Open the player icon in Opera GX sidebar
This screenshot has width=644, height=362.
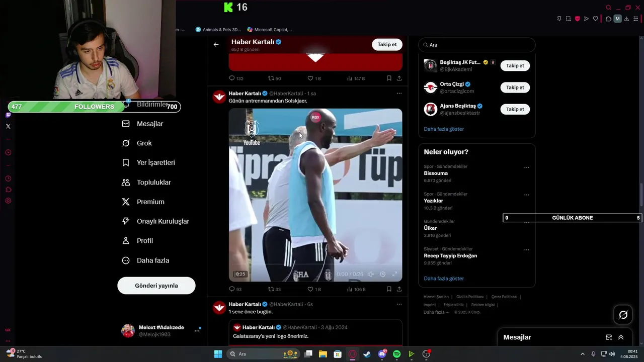click(x=8, y=152)
